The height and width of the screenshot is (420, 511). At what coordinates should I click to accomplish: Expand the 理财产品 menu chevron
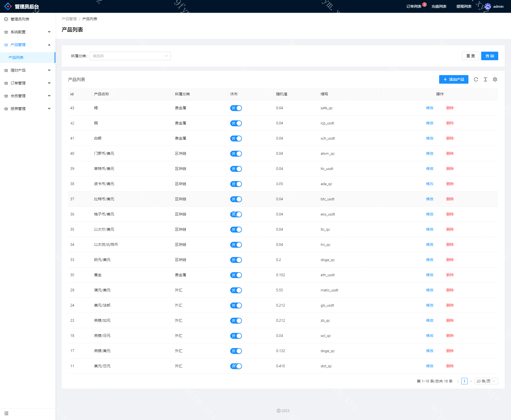[x=49, y=70]
